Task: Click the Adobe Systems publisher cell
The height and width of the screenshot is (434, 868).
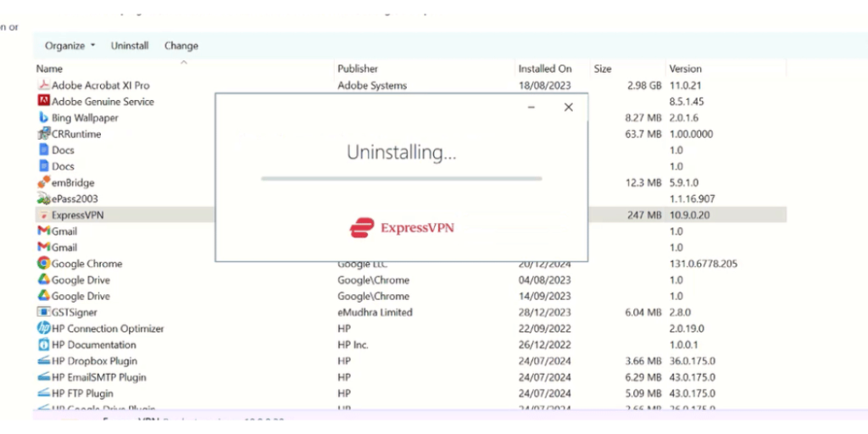Action: point(372,86)
